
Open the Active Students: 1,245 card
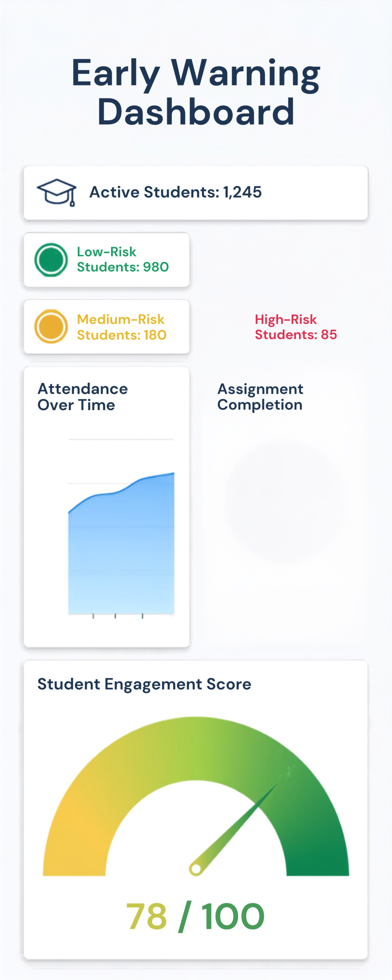196,193
